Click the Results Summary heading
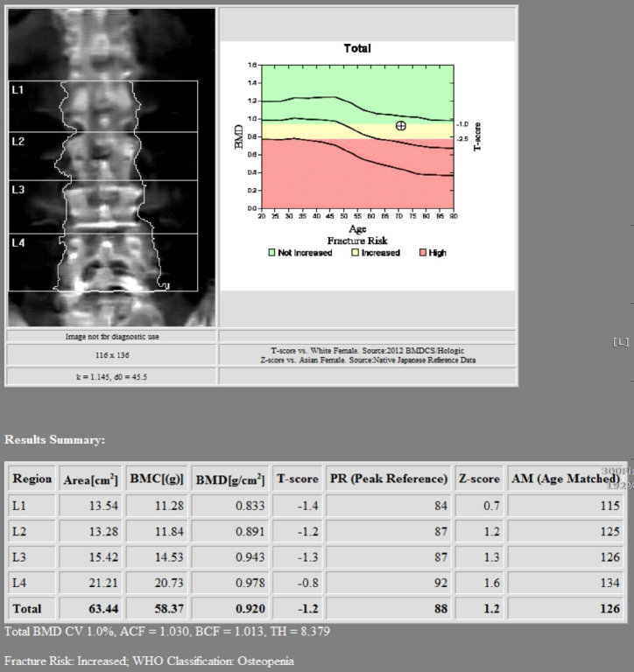Screen dimensions: 634x672 point(55,438)
